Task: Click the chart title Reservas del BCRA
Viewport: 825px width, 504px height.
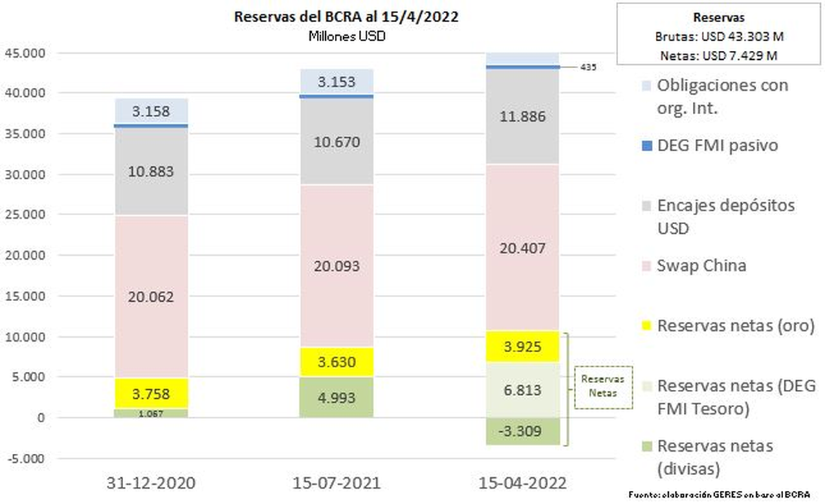Action: coord(347,16)
